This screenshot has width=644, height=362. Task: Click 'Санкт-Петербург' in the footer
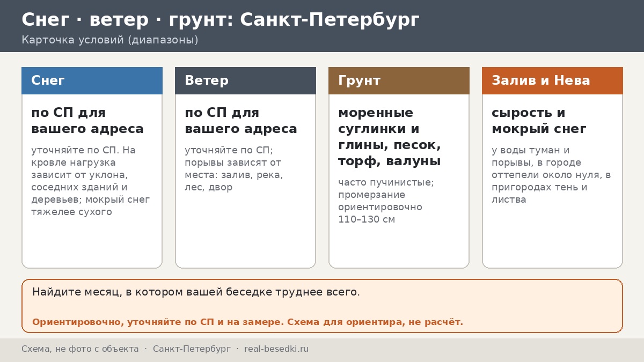coord(192,349)
